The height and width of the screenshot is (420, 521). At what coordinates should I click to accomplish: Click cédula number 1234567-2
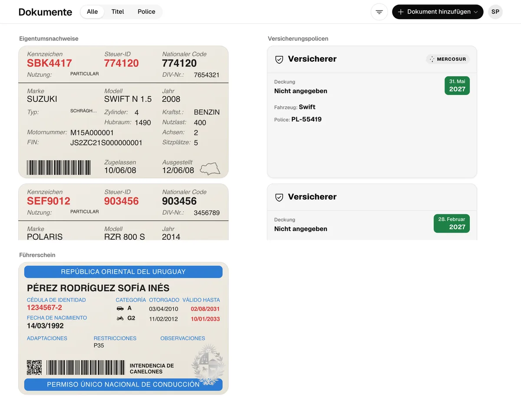44,308
